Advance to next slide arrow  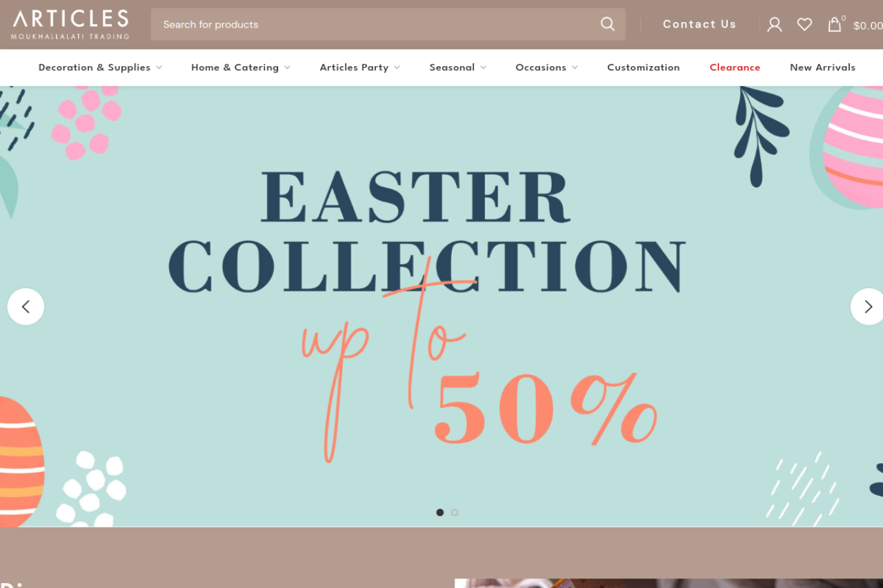point(868,307)
